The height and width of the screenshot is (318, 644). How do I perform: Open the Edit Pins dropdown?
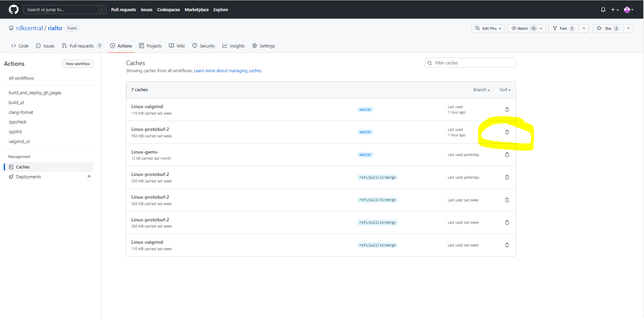(x=488, y=28)
